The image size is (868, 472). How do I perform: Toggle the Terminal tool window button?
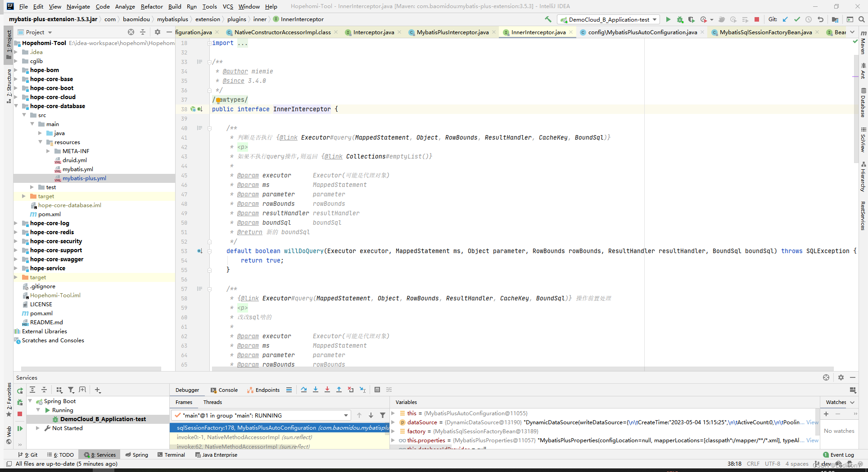171,455
